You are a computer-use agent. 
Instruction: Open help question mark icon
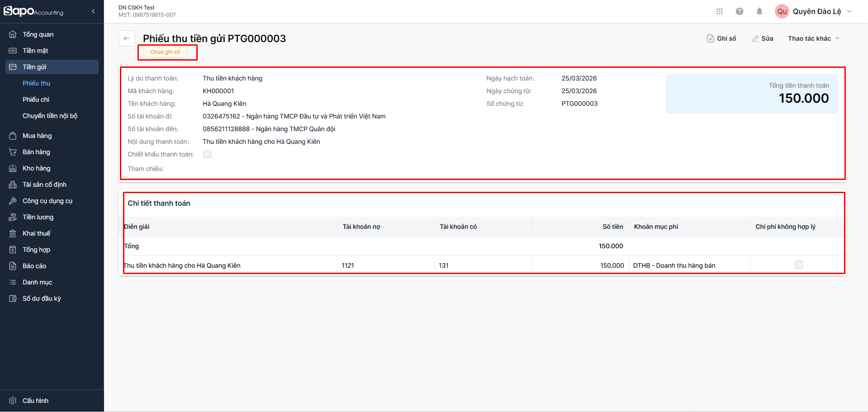740,11
